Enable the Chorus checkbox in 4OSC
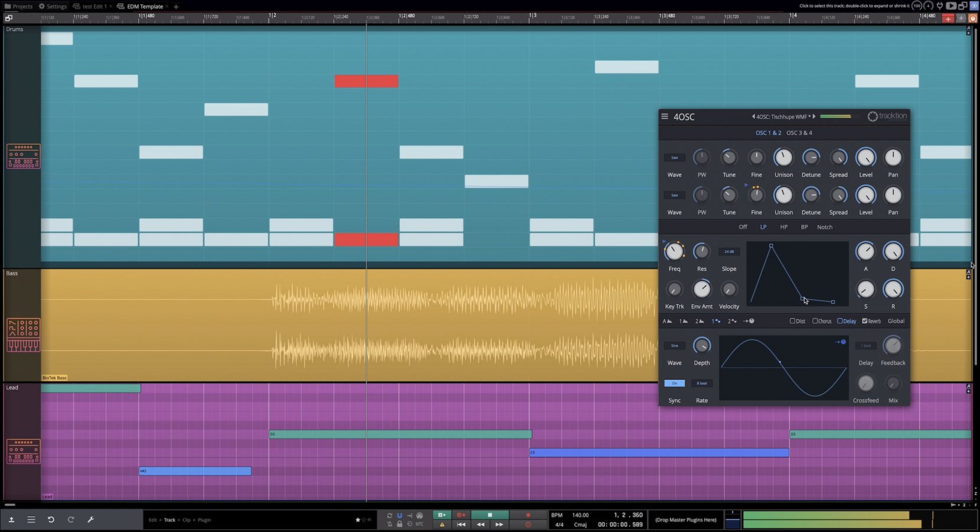The image size is (980, 532). point(816,321)
